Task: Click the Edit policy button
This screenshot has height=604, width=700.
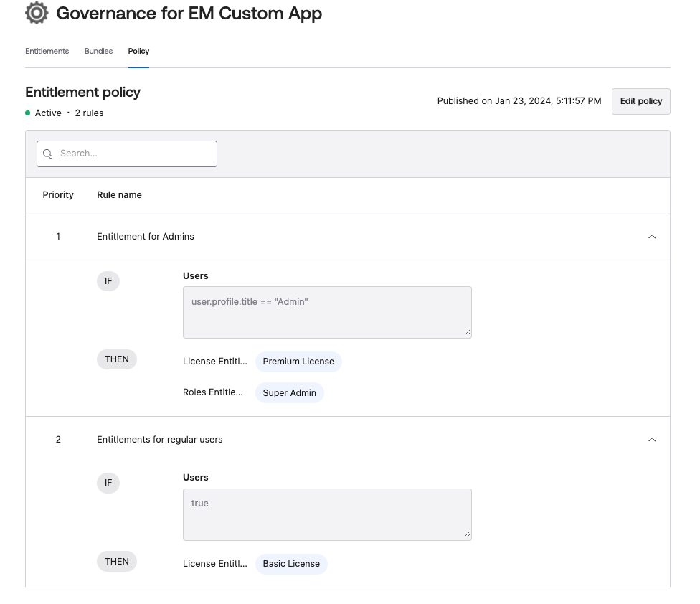Action: (x=640, y=101)
